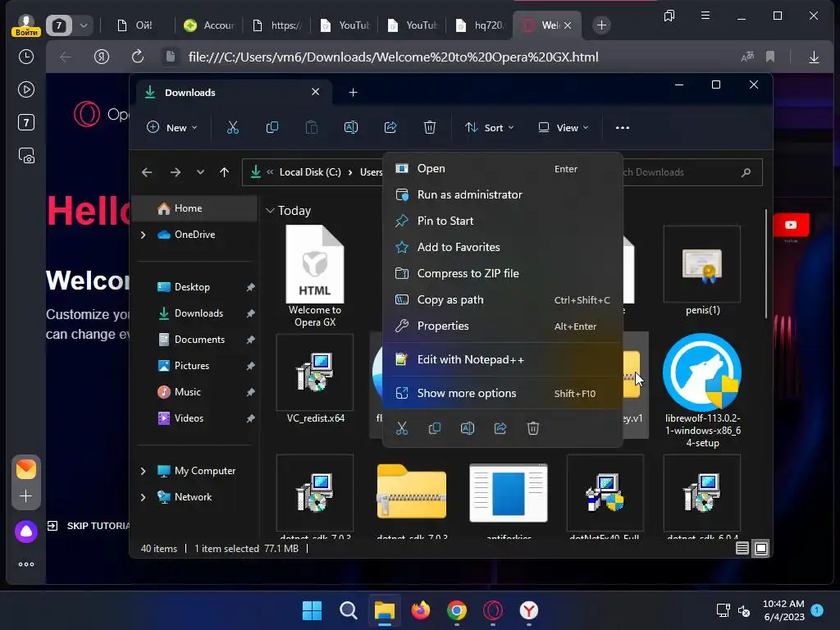Viewport: 840px width, 630px height.
Task: Choose Compress to ZIP file
Action: click(503, 273)
